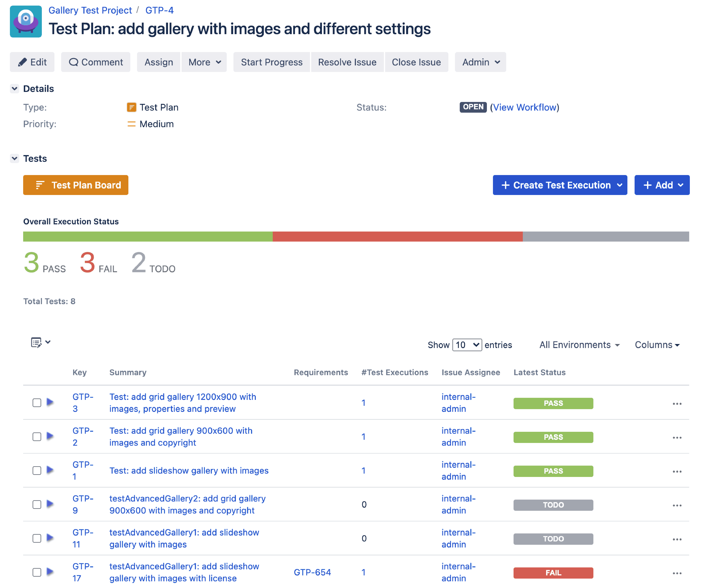Click red FAIL segment of execution bar
The height and width of the screenshot is (588, 728).
[398, 236]
